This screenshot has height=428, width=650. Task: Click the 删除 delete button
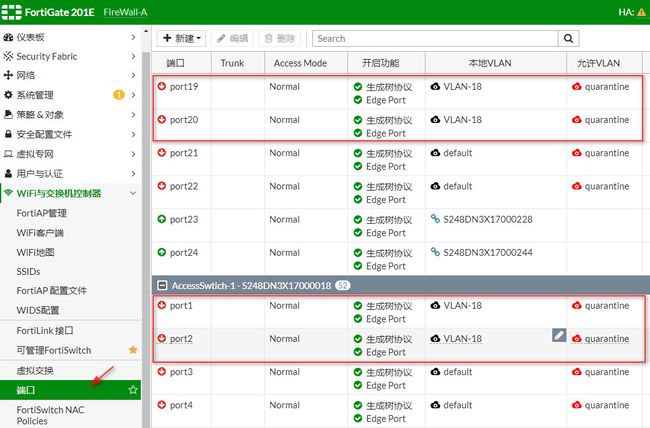[x=279, y=39]
